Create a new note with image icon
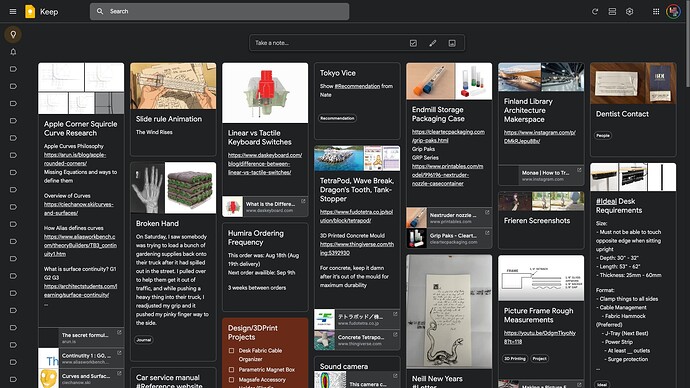Image resolution: width=690 pixels, height=388 pixels. tap(452, 43)
